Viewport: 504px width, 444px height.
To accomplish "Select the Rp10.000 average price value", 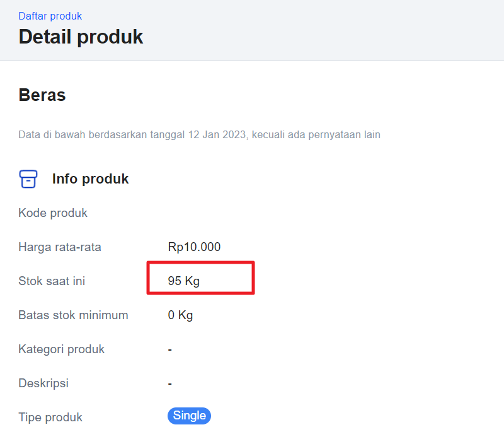I will tap(194, 247).
